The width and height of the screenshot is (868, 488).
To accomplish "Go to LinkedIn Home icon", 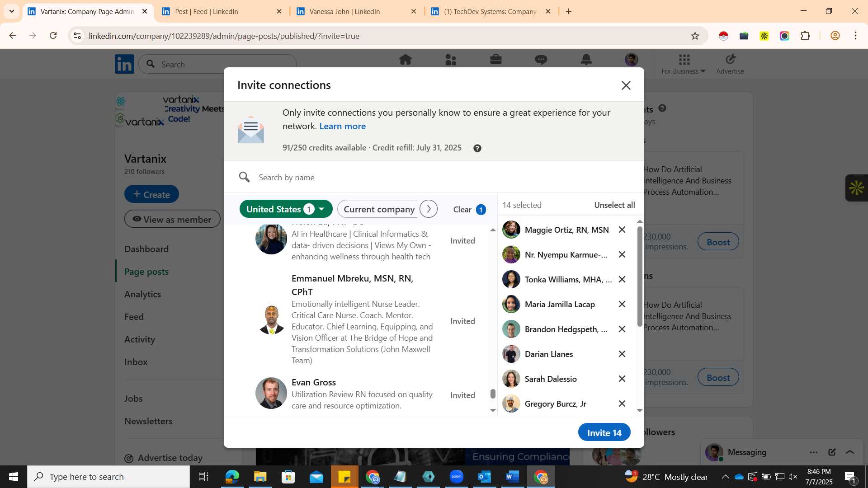I will (405, 60).
